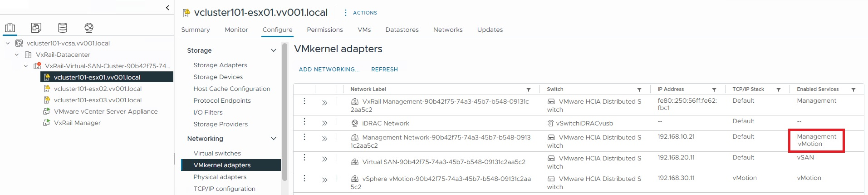Collapse the left navigation pane arrow
Viewport: 868px width, 195px height.
(167, 7)
